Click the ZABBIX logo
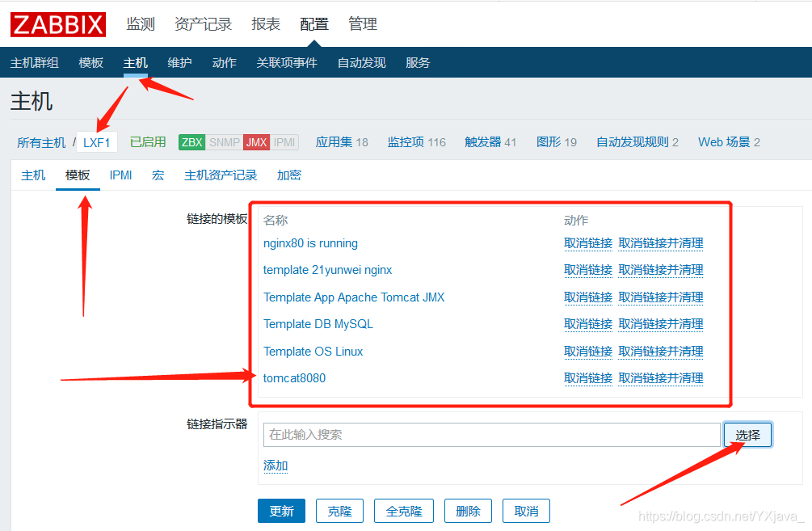The image size is (812, 531). pyautogui.click(x=58, y=24)
